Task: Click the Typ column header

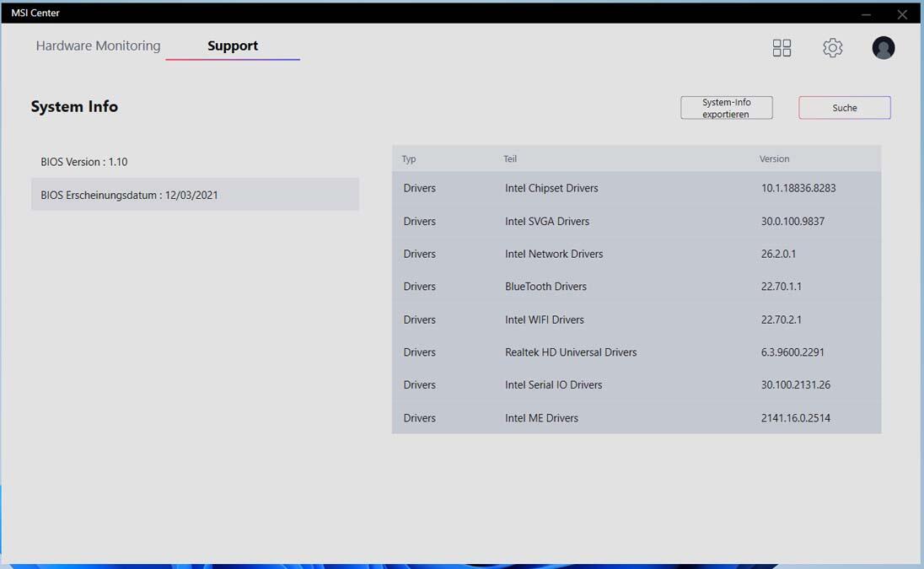Action: tap(408, 158)
